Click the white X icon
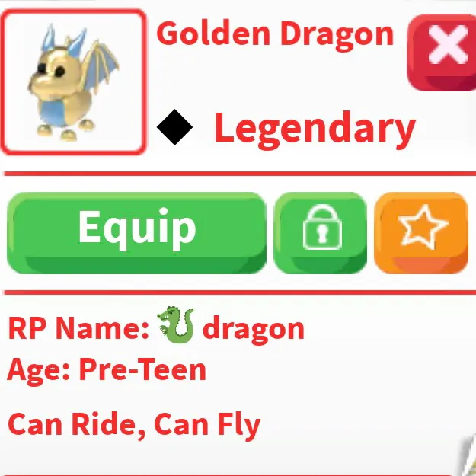 448,44
